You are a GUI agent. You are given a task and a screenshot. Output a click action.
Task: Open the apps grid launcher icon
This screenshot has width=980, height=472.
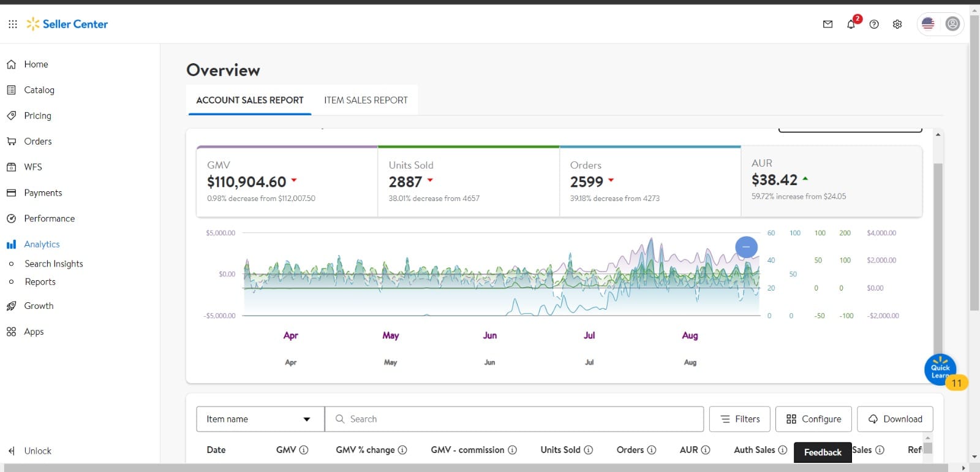click(x=12, y=24)
